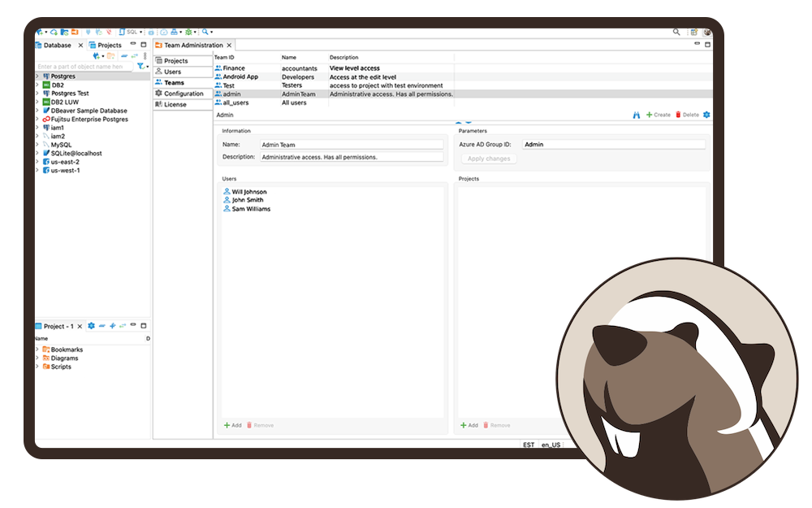The image size is (812, 508).
Task: Click Remove under the Users list
Action: point(260,425)
